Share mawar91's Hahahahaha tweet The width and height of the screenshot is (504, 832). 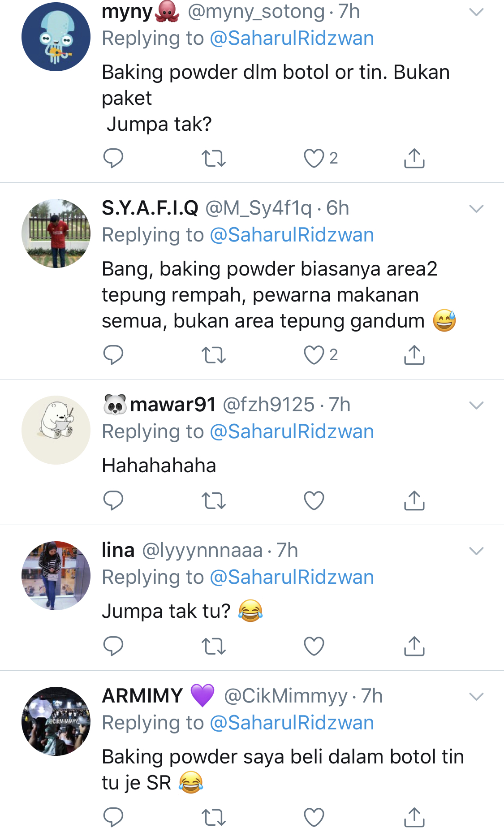pyautogui.click(x=414, y=500)
